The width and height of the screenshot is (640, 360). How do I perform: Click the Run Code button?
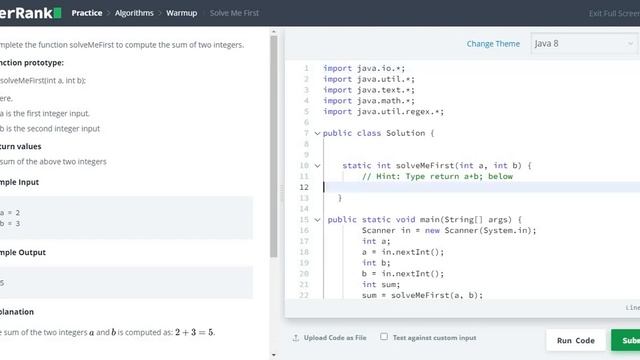576,340
